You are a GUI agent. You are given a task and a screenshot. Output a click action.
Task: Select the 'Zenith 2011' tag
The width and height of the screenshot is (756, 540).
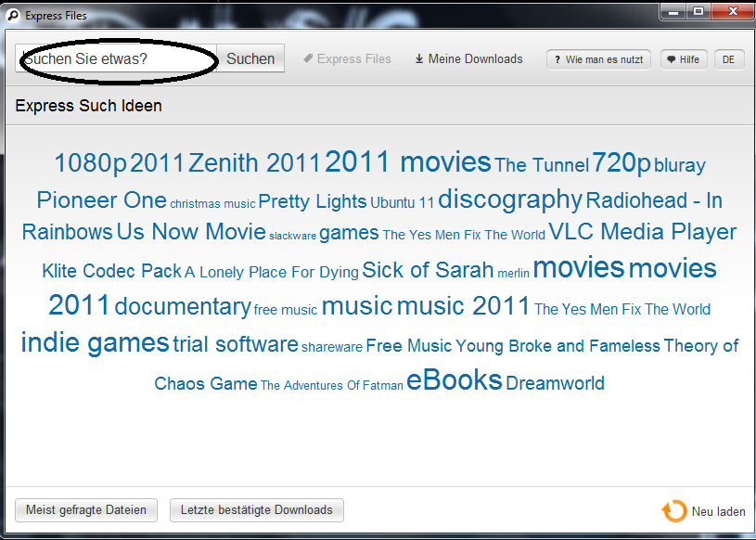click(254, 162)
